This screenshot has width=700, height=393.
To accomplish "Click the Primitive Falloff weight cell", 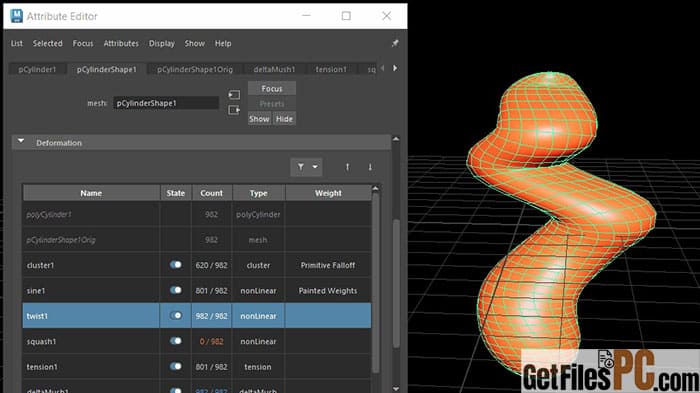I will point(328,265).
